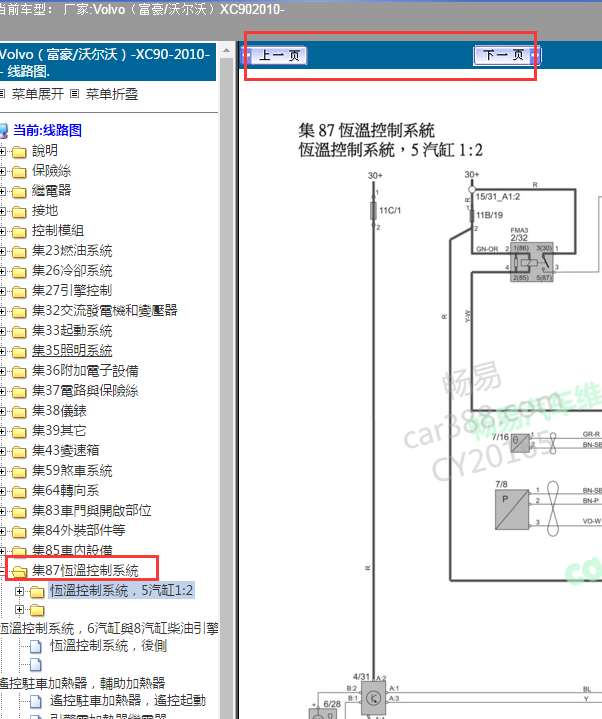Open 集23燃油系統 folder
Image resolution: width=602 pixels, height=719 pixels.
click(x=72, y=250)
